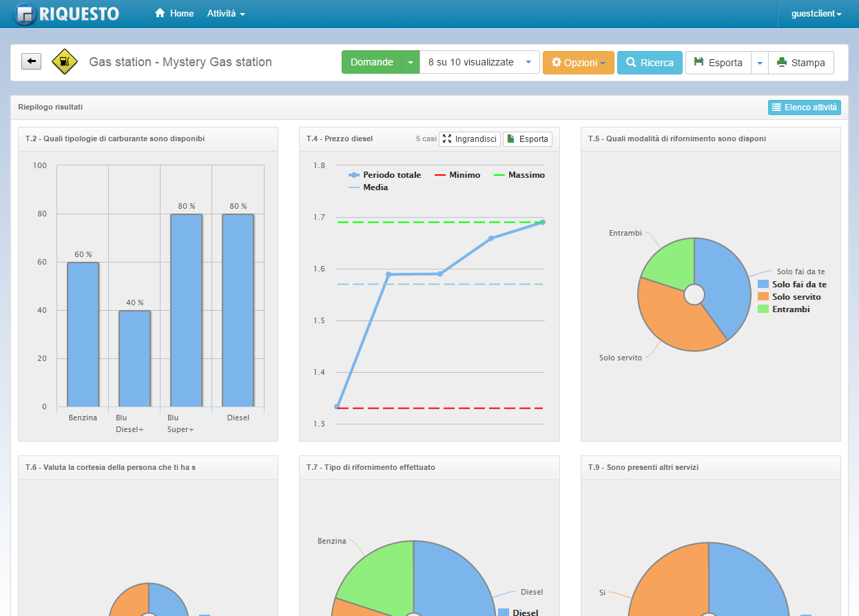Export the Prezzo diesel chart

(x=528, y=139)
